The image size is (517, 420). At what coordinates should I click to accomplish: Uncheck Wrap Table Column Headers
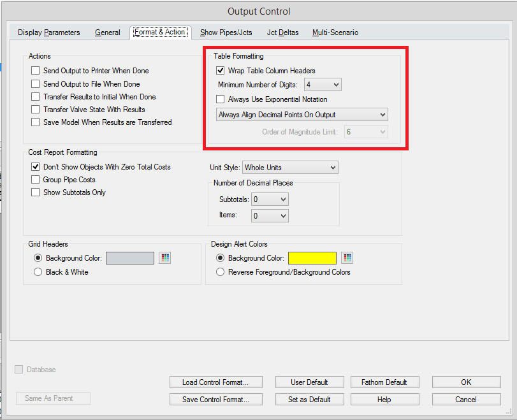221,71
